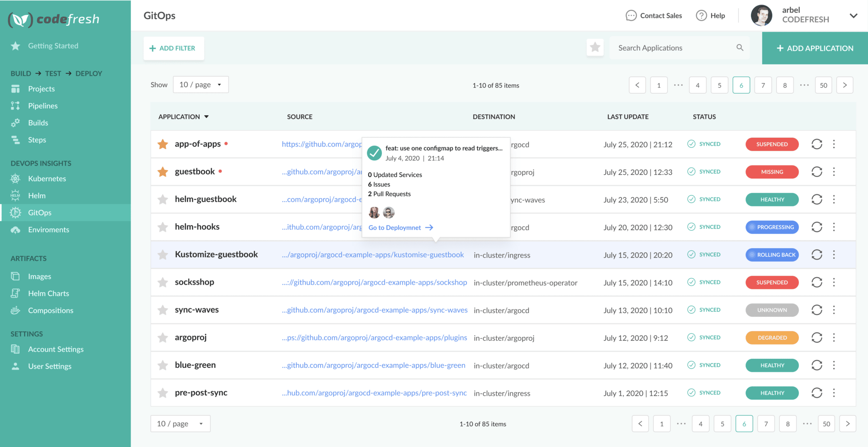Image resolution: width=868 pixels, height=447 pixels.
Task: Refresh the socksshop application
Action: pos(817,282)
